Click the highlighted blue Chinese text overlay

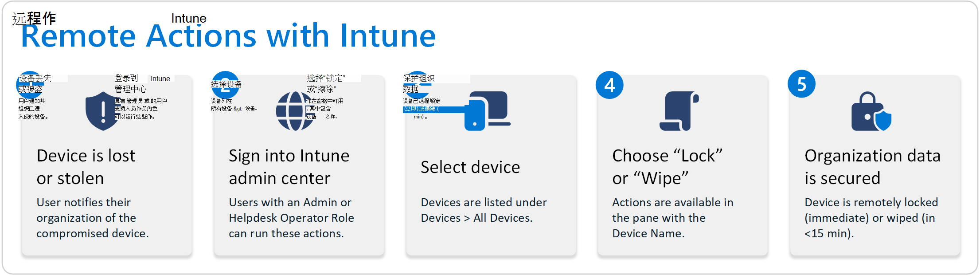pos(421,109)
